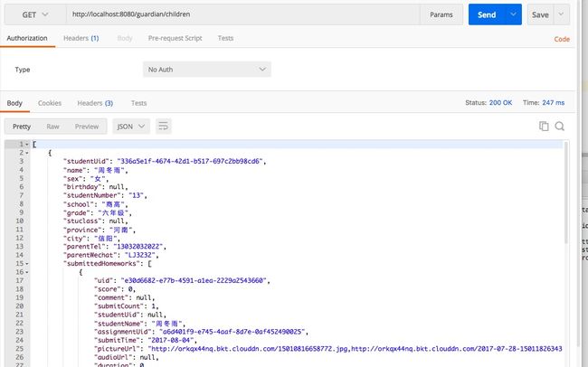
Task: Click the "submitCount" value 1
Action: pos(153,306)
